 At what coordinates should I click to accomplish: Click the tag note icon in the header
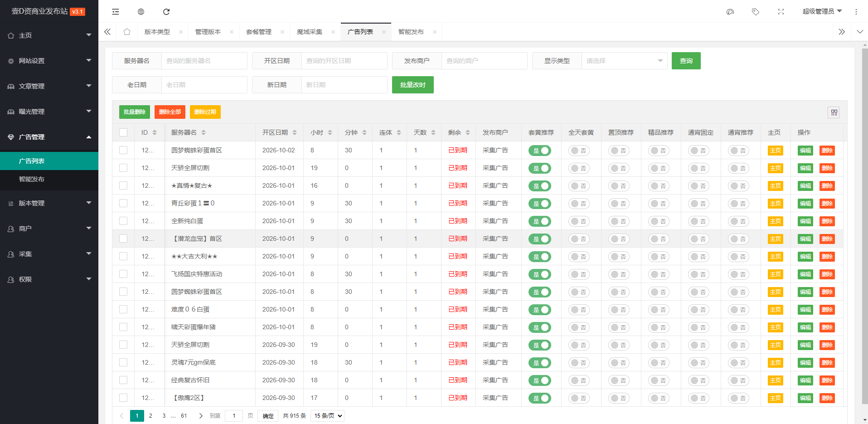point(756,12)
